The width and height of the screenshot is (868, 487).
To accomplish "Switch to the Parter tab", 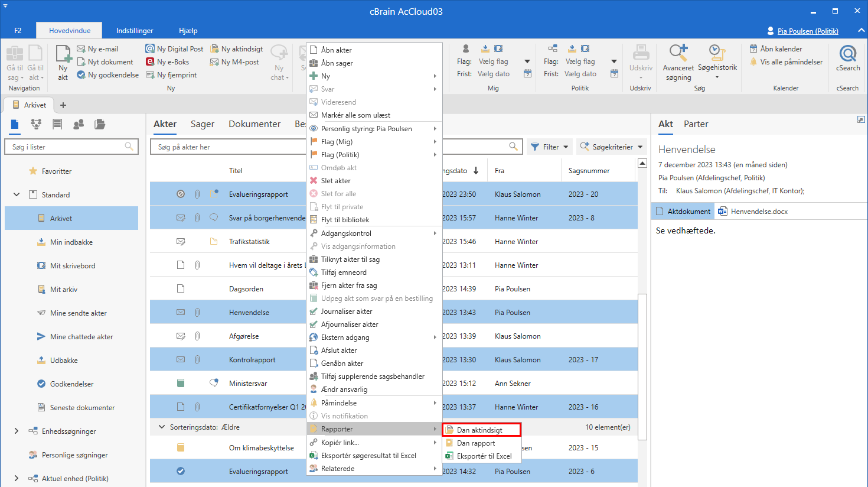I will click(x=696, y=124).
